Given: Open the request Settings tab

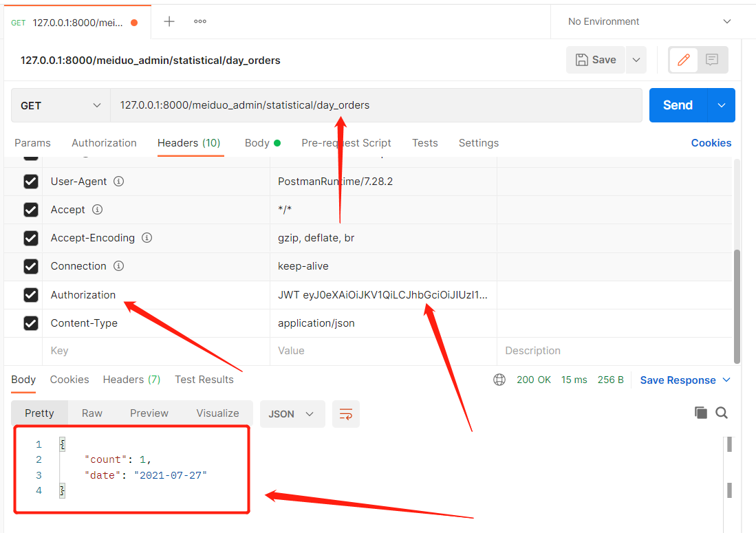Looking at the screenshot, I should pyautogui.click(x=479, y=143).
